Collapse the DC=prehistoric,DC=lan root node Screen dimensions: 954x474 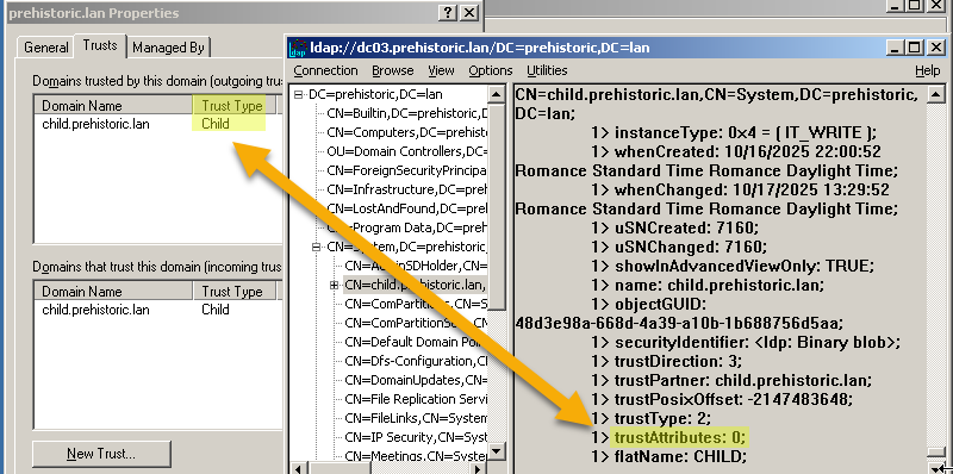298,94
